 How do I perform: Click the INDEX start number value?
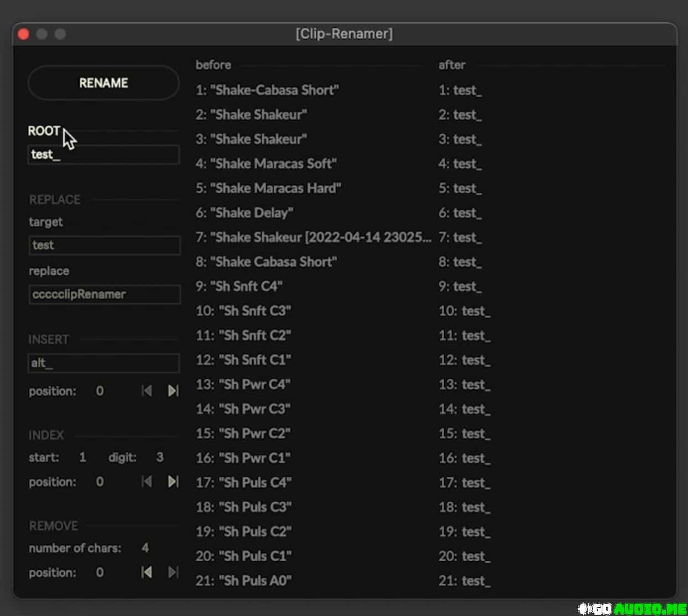pyautogui.click(x=82, y=457)
